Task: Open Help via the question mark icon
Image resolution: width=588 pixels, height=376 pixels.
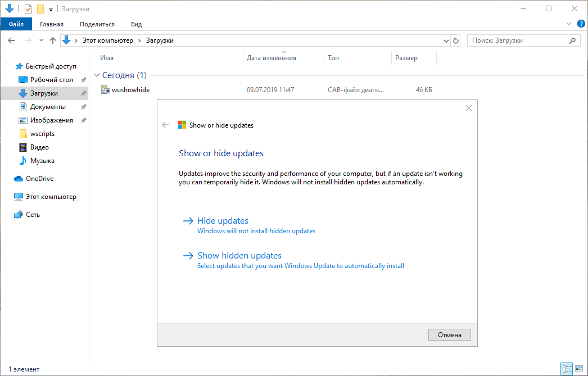Action: [x=581, y=24]
